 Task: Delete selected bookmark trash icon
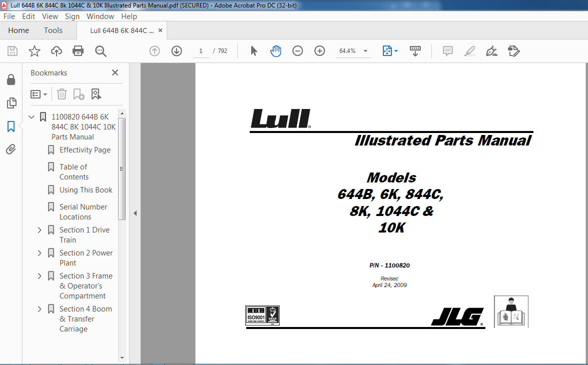coord(62,94)
